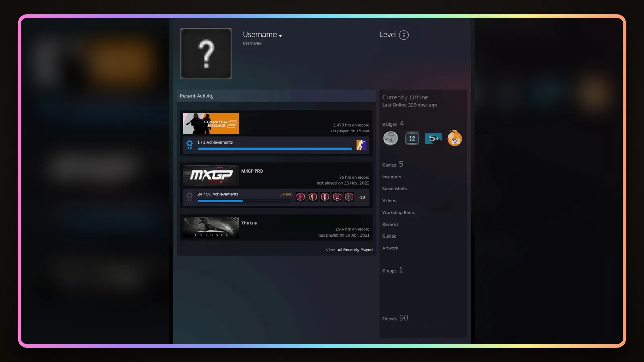644x362 pixels.
Task: Open the Workshop Items link
Action: click(x=398, y=212)
